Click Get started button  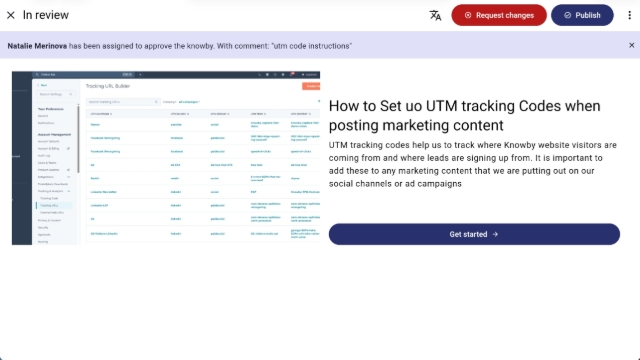click(474, 234)
